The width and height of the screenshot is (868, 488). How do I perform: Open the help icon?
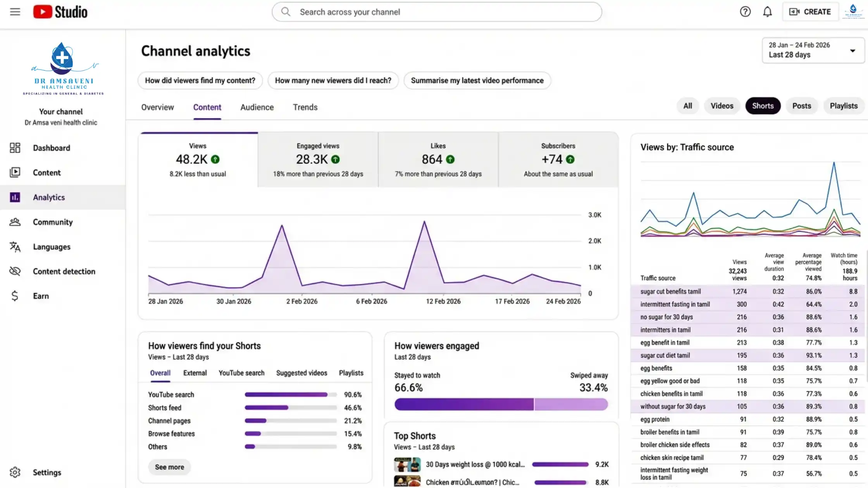(x=745, y=12)
